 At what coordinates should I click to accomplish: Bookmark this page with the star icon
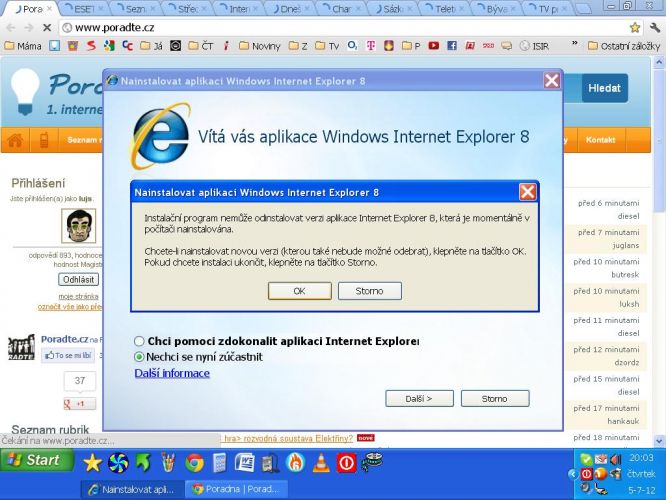point(635,28)
